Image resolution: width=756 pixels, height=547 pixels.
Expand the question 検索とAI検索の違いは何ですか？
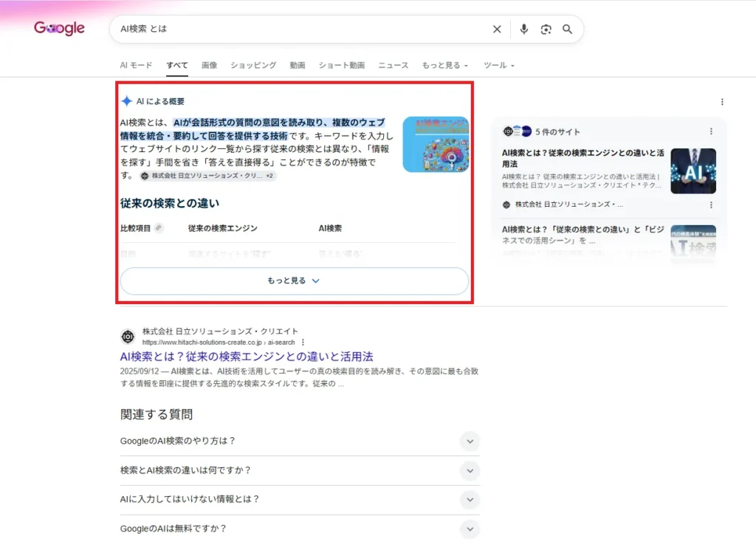[300, 470]
